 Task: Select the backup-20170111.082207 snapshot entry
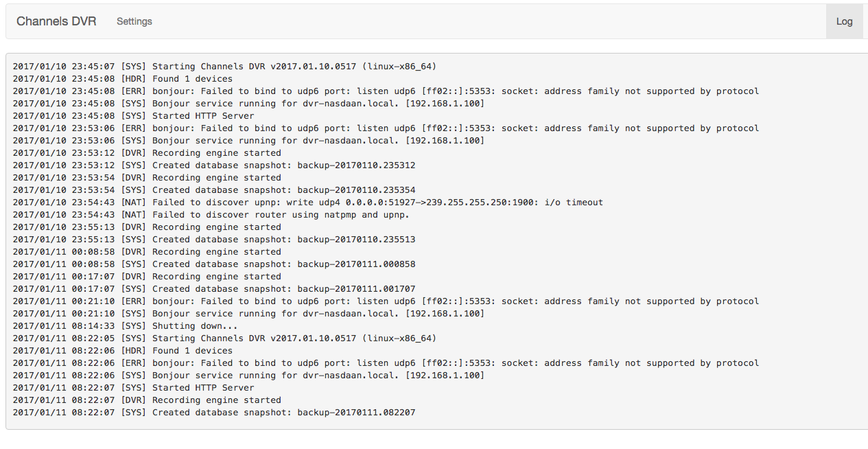click(x=214, y=413)
